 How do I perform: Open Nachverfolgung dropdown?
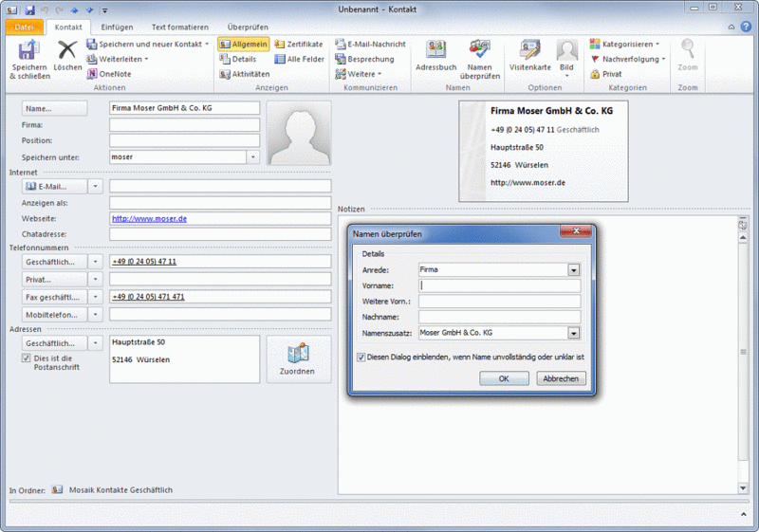pyautogui.click(x=663, y=59)
